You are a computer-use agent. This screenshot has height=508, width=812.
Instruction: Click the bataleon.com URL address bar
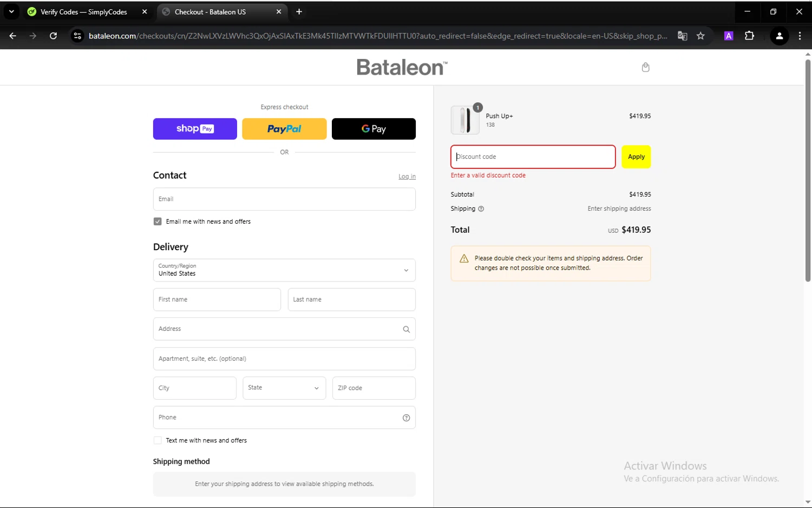(378, 36)
